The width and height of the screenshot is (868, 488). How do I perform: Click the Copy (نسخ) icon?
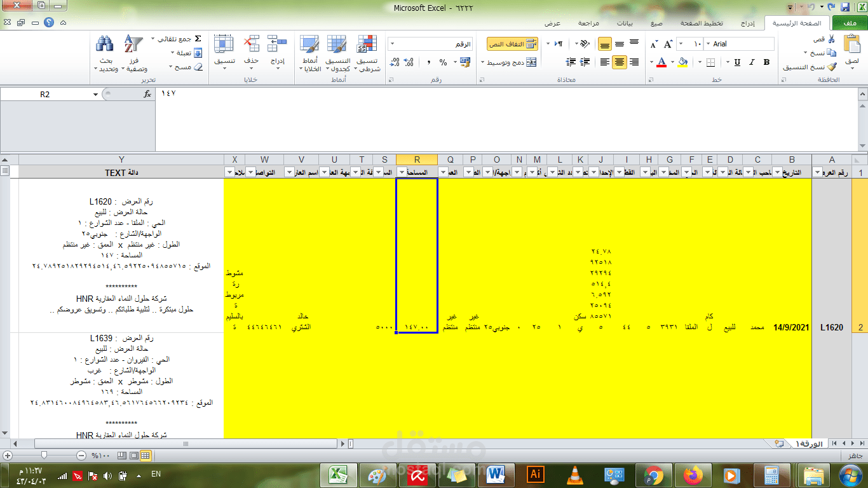tap(832, 53)
